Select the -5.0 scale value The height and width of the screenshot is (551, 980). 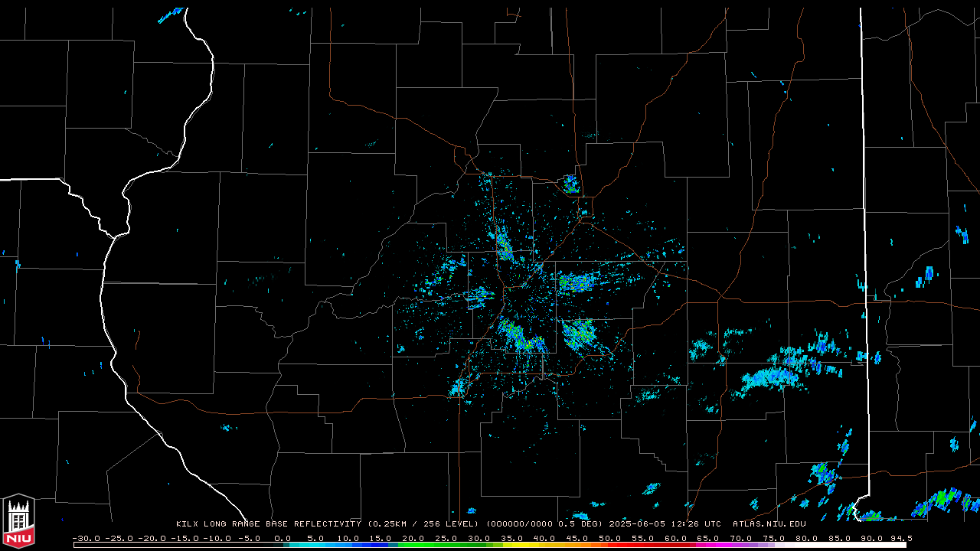250,538
